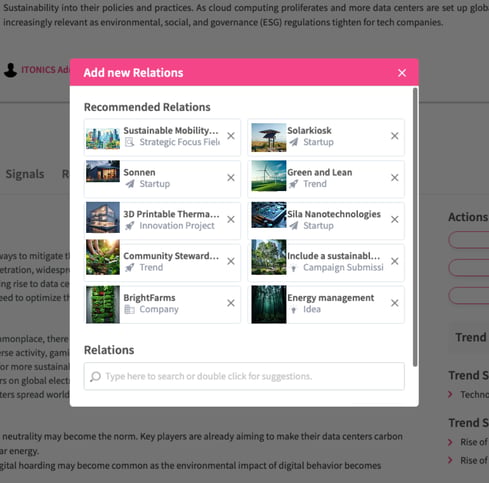The image size is (489, 483).
Task: Remove Green and Lean trend recommendation
Action: click(395, 178)
